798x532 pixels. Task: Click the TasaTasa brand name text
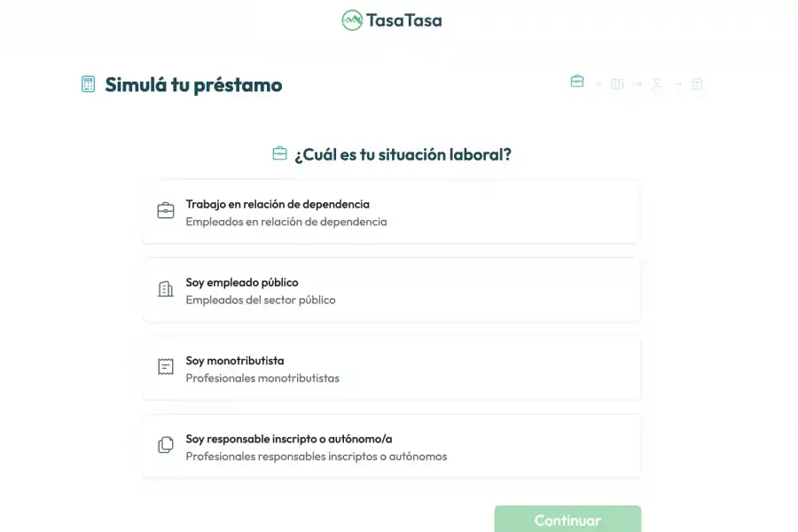404,20
